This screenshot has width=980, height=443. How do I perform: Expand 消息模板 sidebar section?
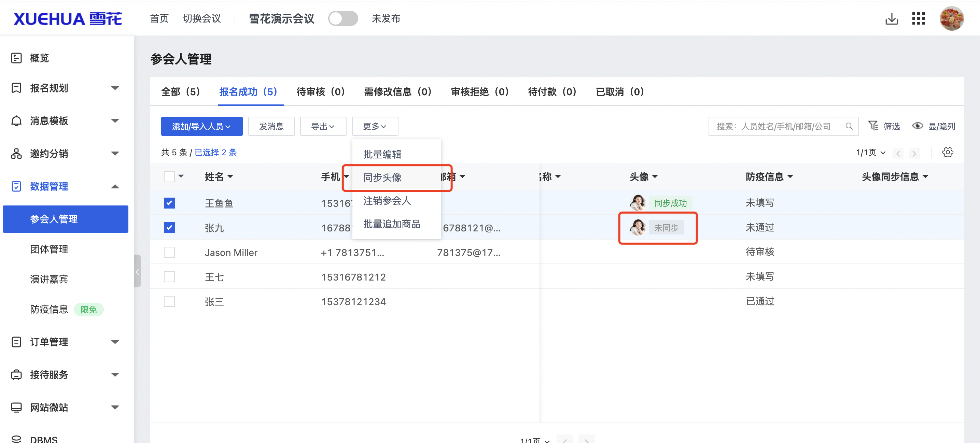pos(115,120)
